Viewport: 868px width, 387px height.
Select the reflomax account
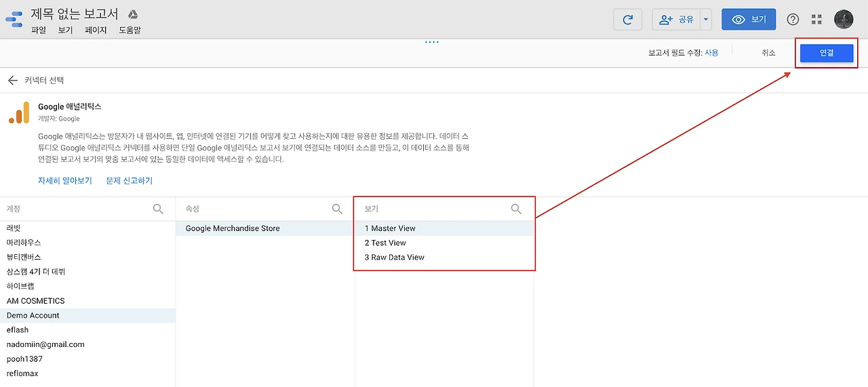[x=87, y=373]
